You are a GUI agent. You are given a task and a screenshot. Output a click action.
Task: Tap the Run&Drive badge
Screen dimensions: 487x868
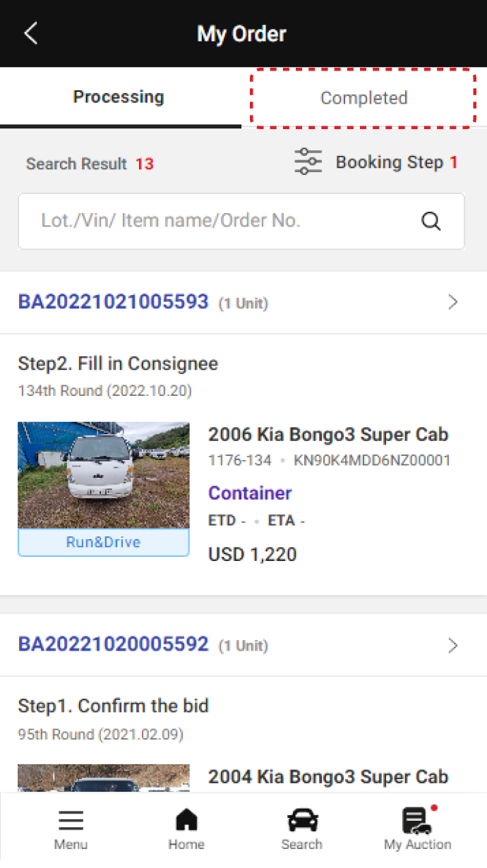[104, 542]
